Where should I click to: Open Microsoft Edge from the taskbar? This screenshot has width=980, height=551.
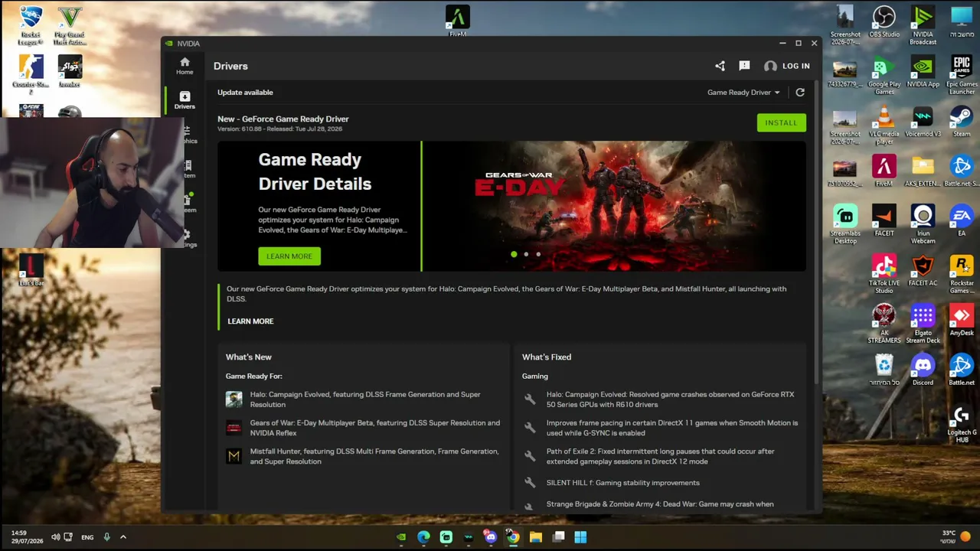click(x=423, y=537)
